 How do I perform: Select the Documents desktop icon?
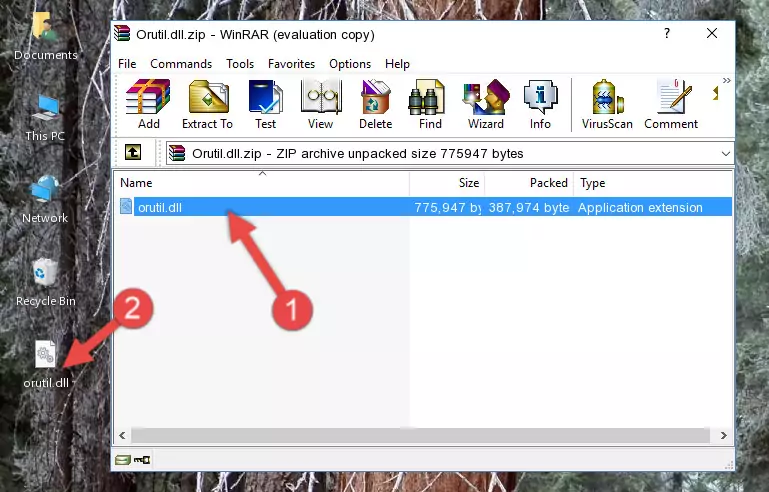(x=46, y=36)
